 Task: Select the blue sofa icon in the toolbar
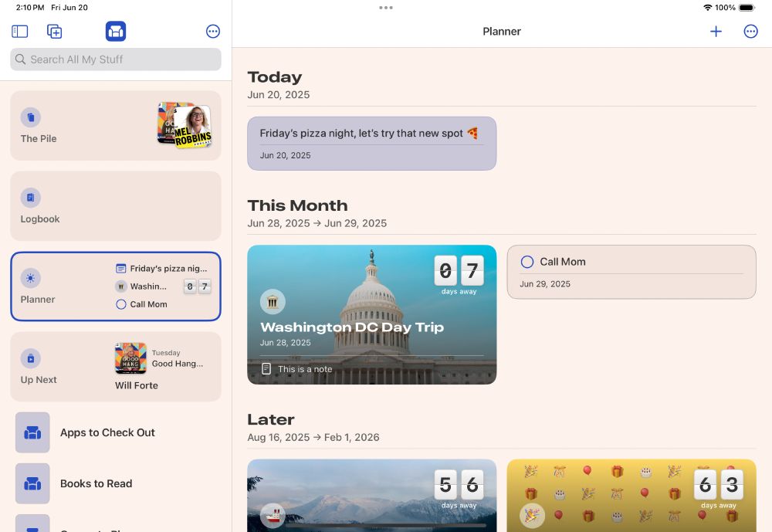116,32
